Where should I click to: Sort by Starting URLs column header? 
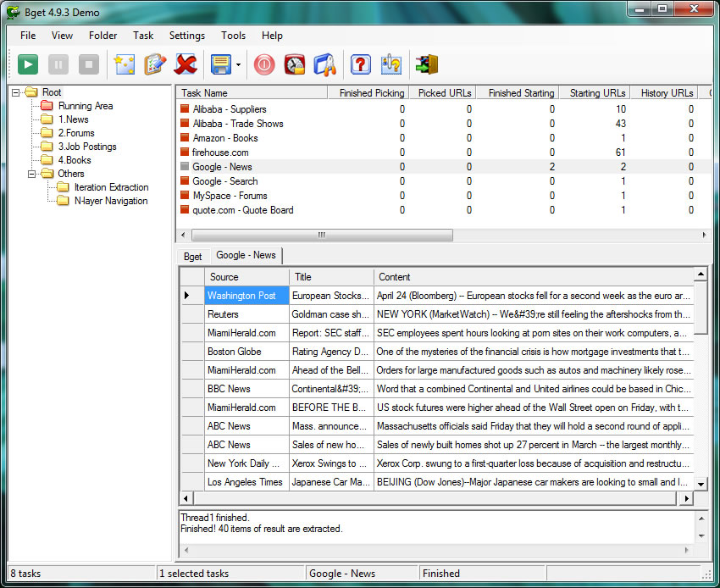(x=595, y=93)
